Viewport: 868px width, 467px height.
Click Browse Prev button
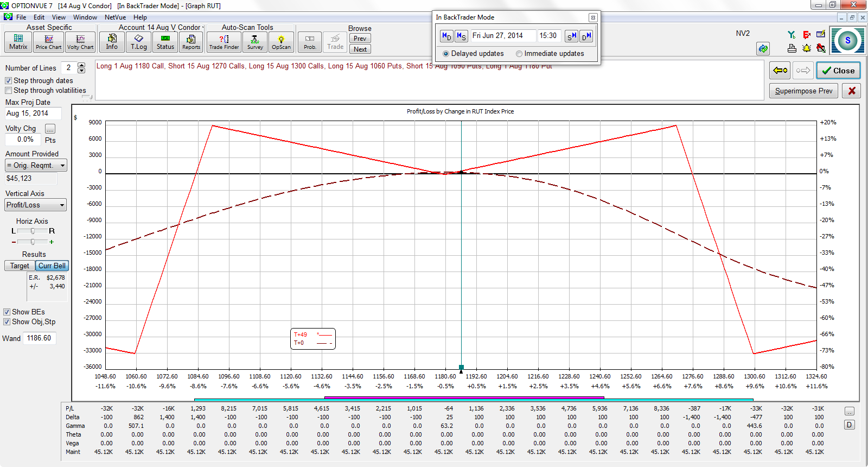[360, 39]
